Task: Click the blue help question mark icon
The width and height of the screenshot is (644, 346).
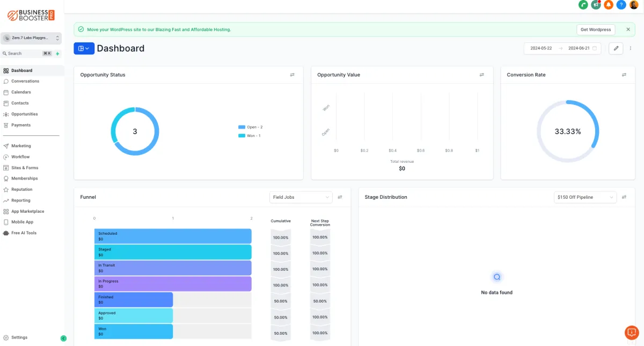Action: [x=621, y=5]
